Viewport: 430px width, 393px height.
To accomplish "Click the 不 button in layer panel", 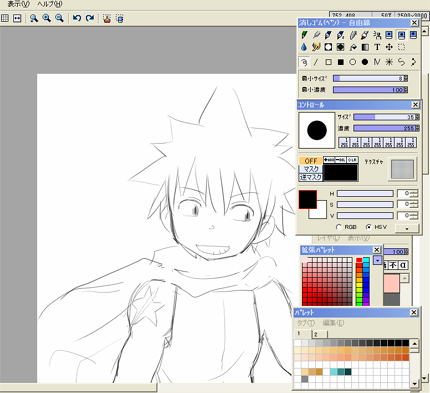I will pyautogui.click(x=393, y=265).
